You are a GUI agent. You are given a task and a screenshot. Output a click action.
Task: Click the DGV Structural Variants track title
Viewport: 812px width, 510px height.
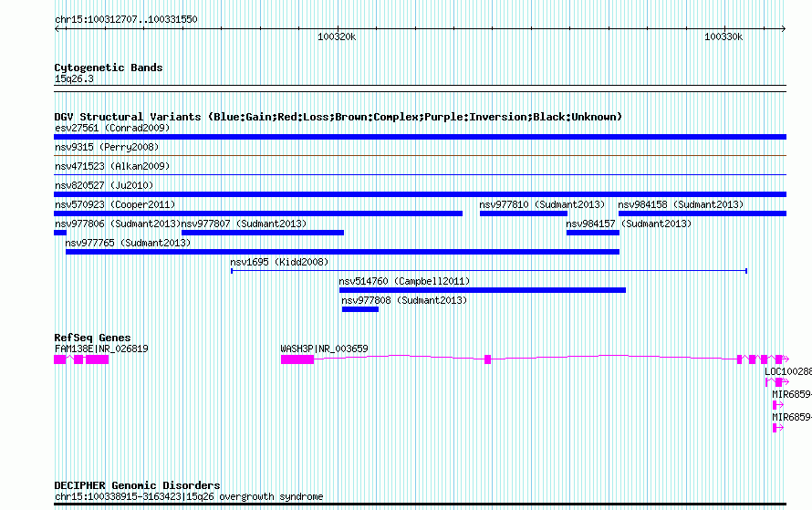338,117
